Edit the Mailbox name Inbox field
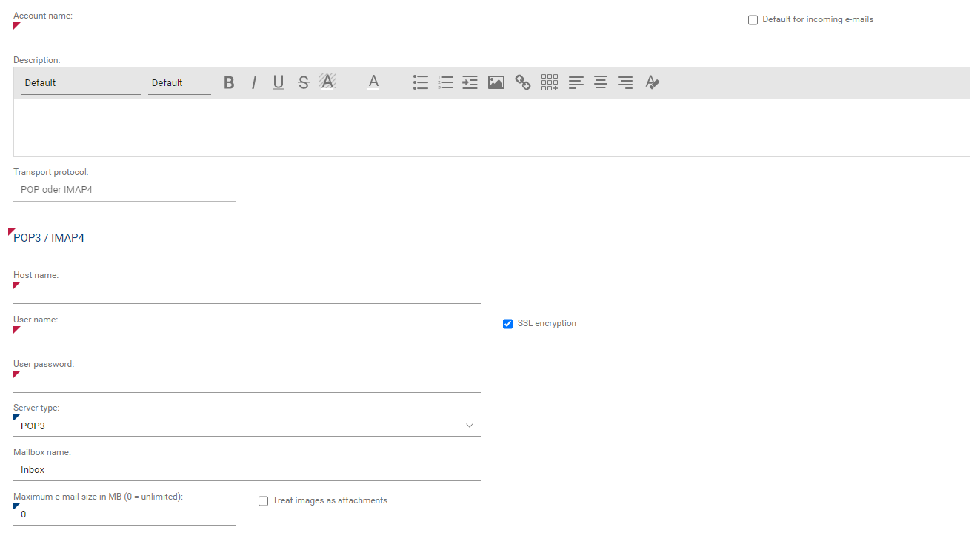The height and width of the screenshot is (556, 980). point(247,470)
